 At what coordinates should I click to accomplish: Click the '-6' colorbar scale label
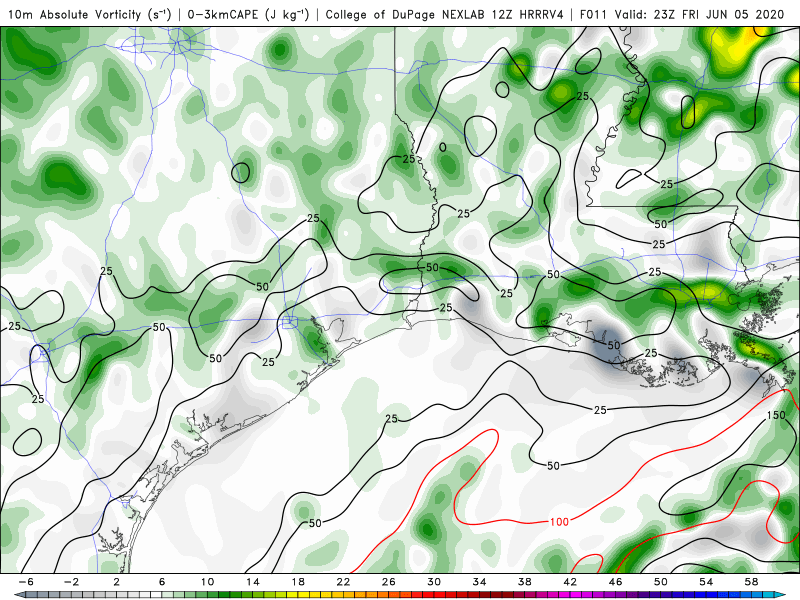click(26, 582)
